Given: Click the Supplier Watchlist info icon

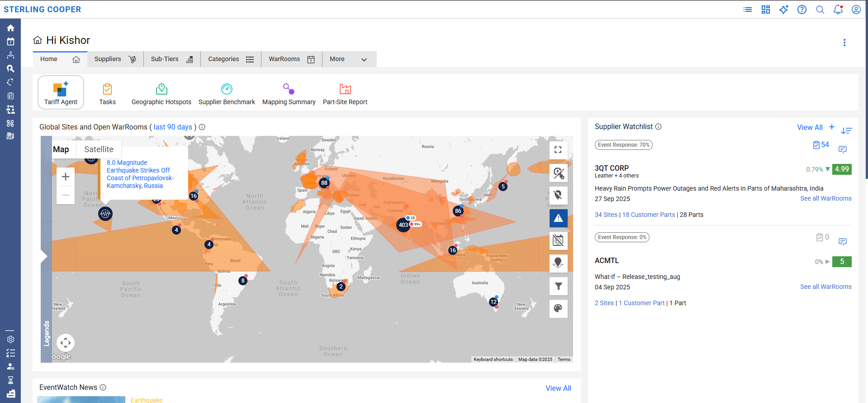Looking at the screenshot, I should [659, 127].
